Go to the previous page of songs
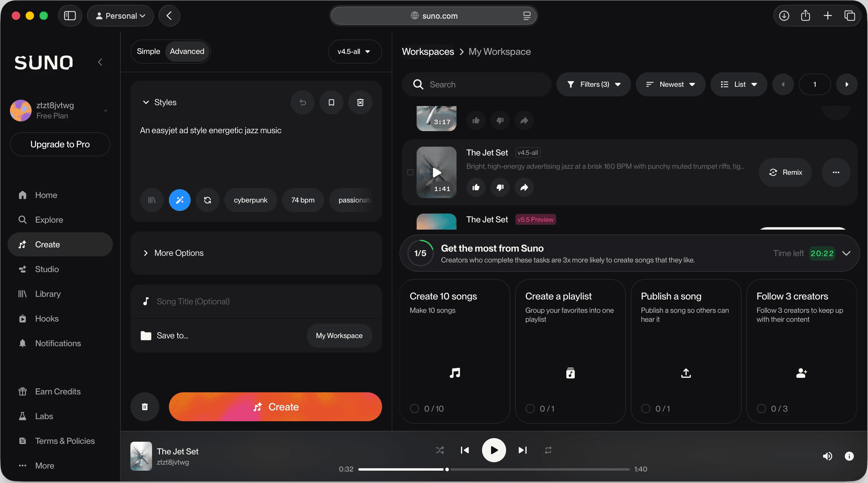 pyautogui.click(x=783, y=84)
